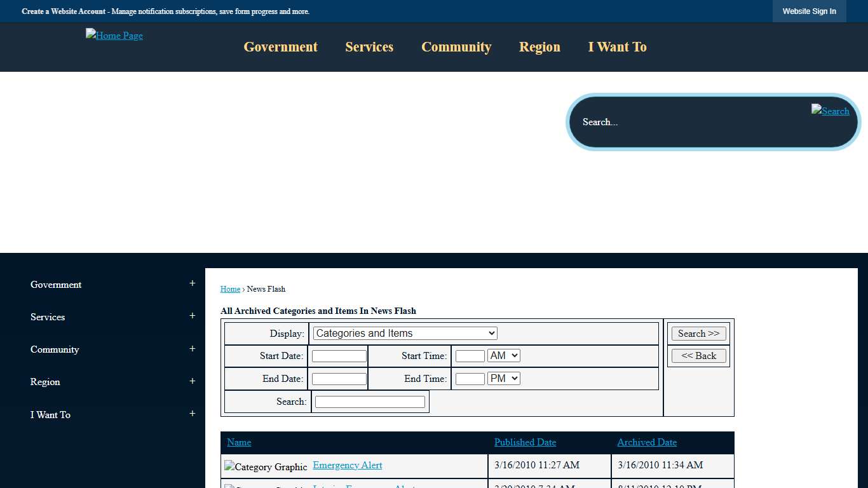Expand the Region sidebar plus icon

pos(192,381)
